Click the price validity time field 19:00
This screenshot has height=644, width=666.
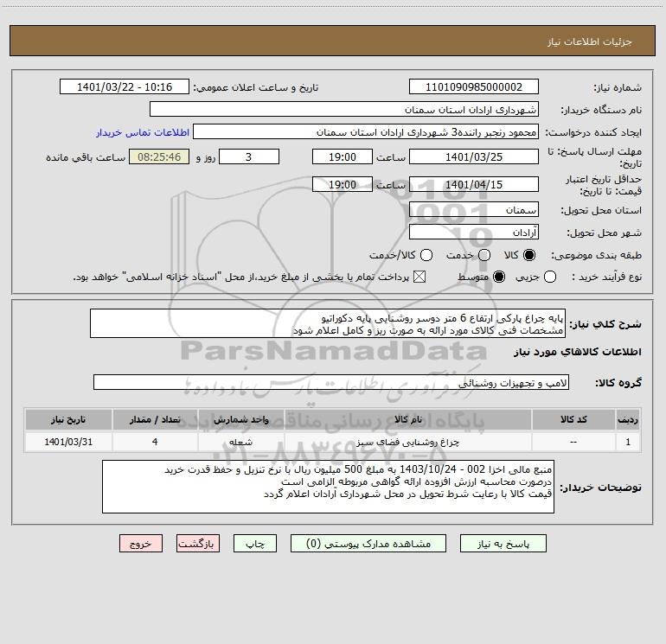[x=343, y=184]
